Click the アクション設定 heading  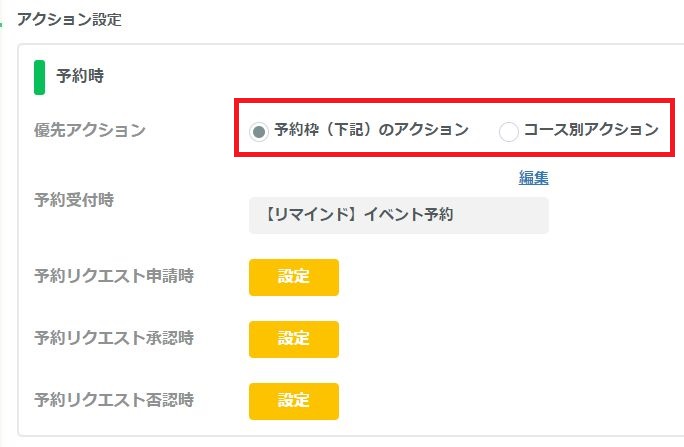point(70,19)
